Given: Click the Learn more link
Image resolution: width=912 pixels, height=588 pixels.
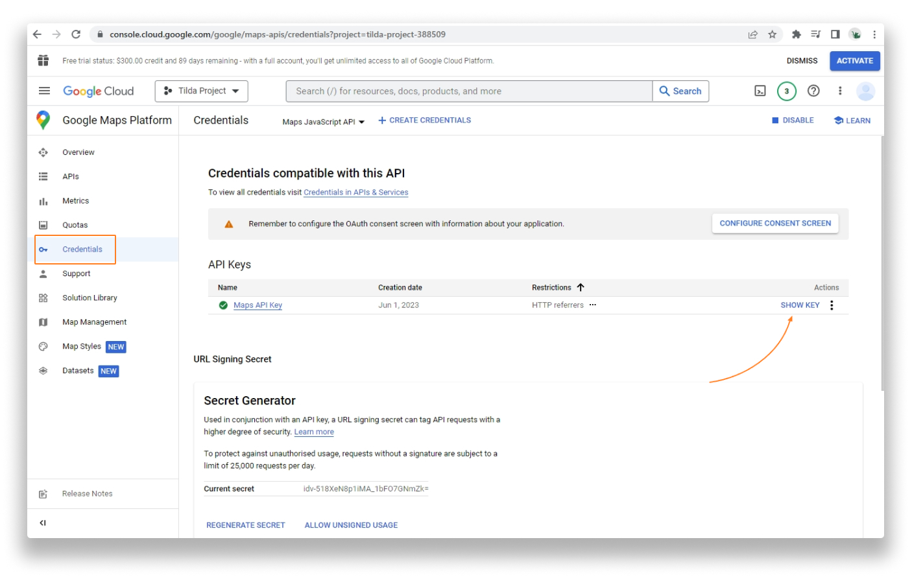Looking at the screenshot, I should (314, 432).
